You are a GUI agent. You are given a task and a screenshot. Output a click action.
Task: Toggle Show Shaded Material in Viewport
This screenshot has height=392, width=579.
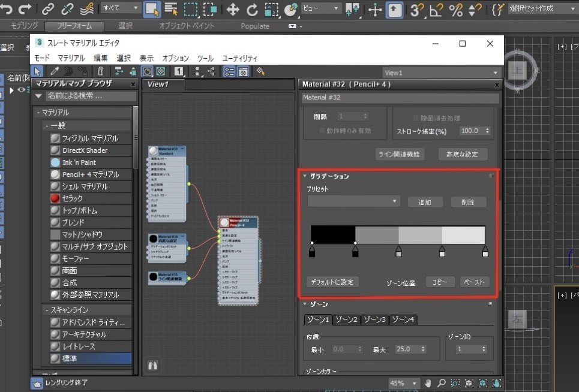tap(147, 71)
